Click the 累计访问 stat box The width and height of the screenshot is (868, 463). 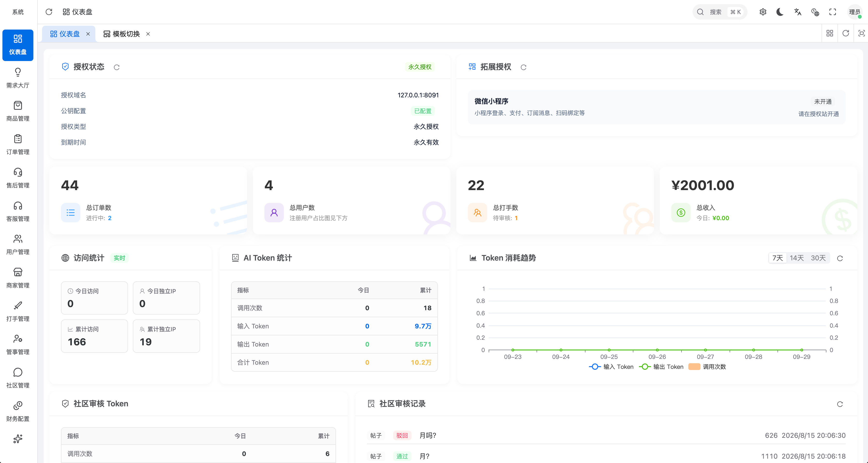coord(94,336)
